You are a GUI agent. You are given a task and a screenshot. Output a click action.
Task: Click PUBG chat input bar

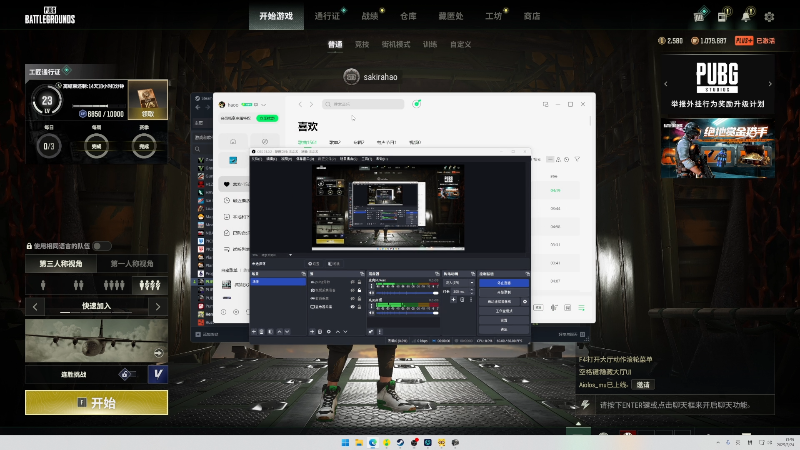684,405
